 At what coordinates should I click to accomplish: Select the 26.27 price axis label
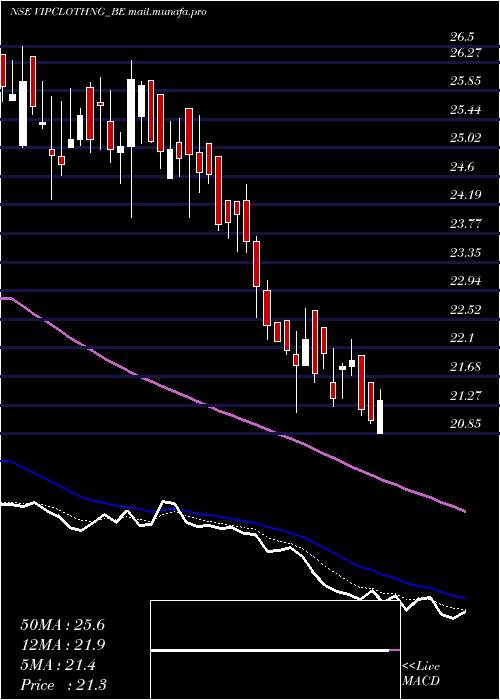466,53
